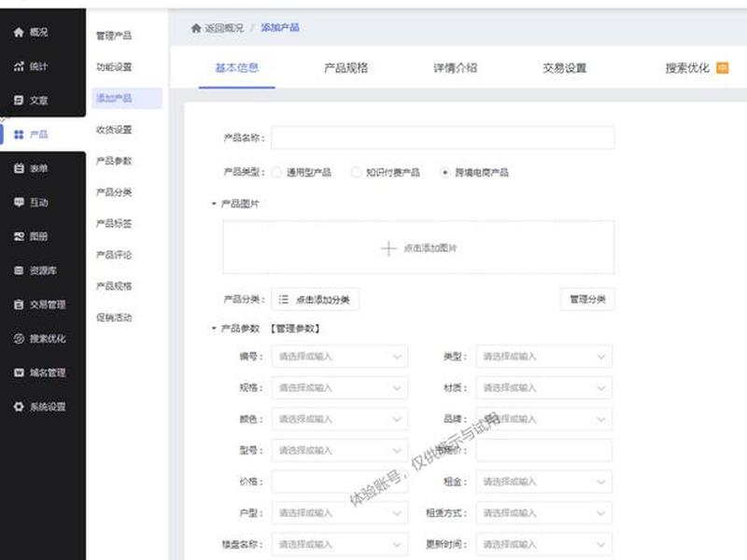Open the 域名管理 icon
The image size is (747, 560).
(19, 372)
